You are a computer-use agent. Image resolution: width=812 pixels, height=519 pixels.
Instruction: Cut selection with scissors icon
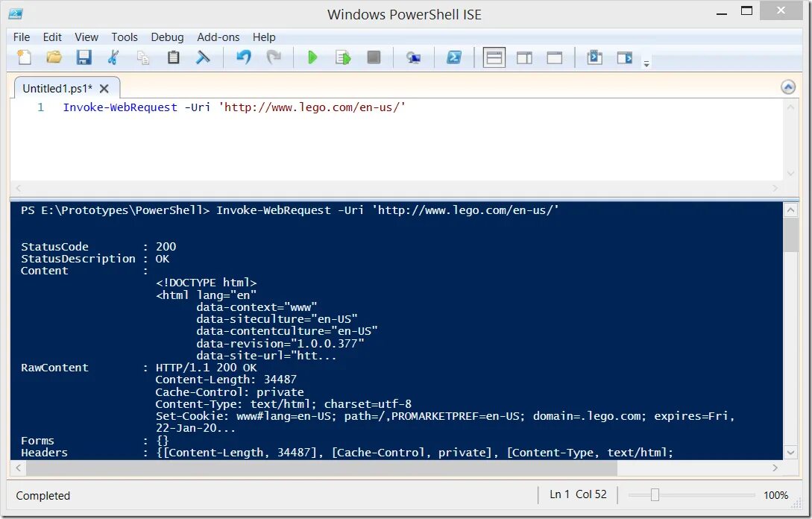pos(113,57)
